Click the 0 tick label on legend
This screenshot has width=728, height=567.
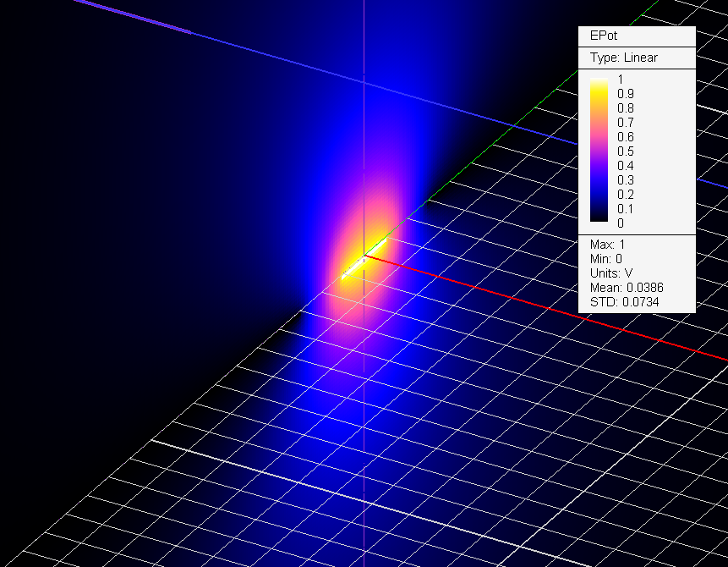(621, 223)
